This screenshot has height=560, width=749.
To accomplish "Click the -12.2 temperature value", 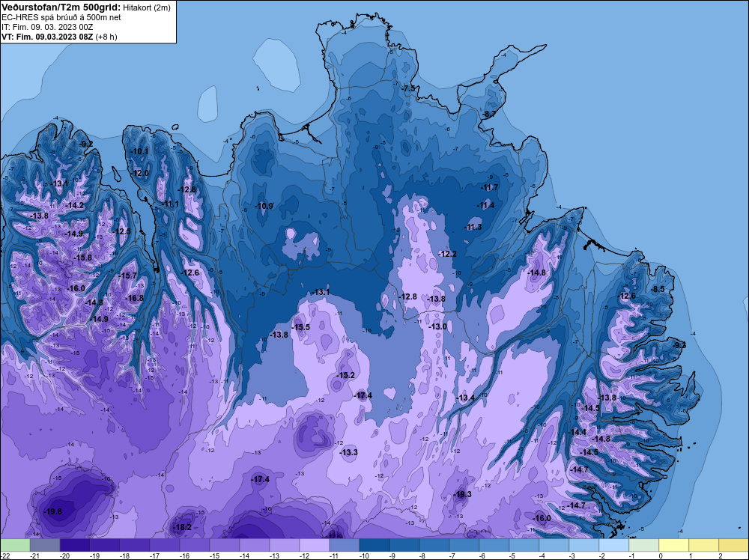I will tap(448, 254).
